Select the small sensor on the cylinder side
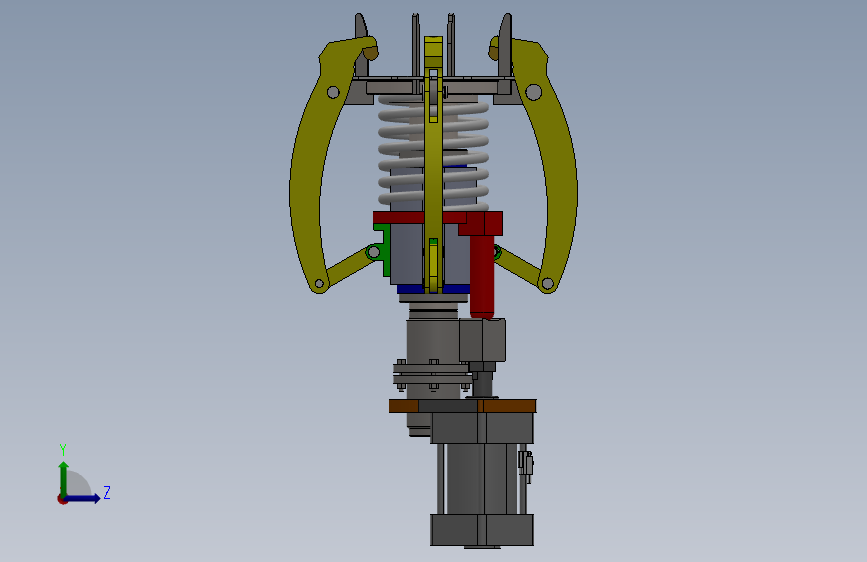The width and height of the screenshot is (867, 562). [526, 465]
